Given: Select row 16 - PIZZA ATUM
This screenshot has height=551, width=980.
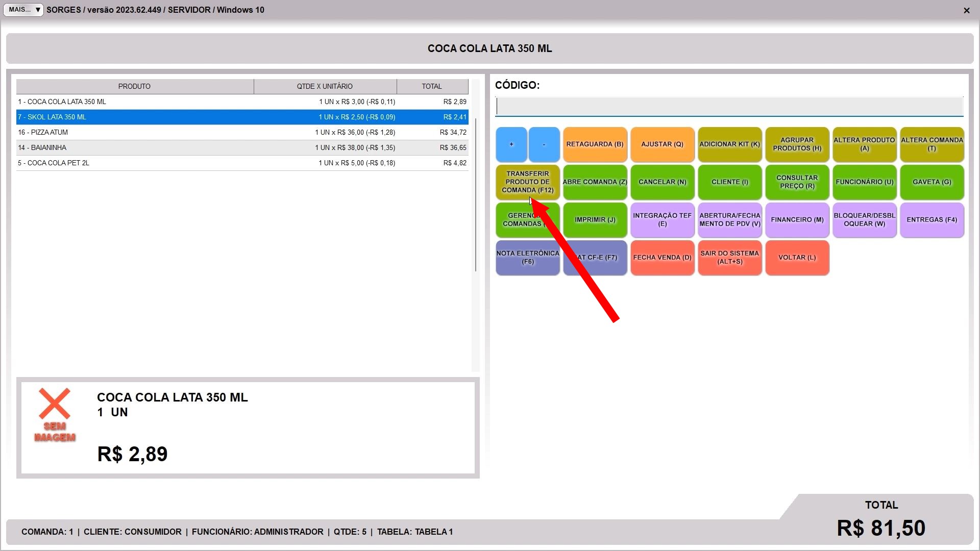Looking at the screenshot, I should (x=242, y=133).
